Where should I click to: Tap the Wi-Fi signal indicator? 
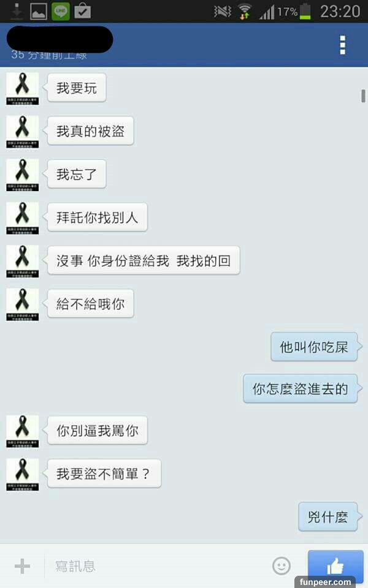pyautogui.click(x=245, y=12)
